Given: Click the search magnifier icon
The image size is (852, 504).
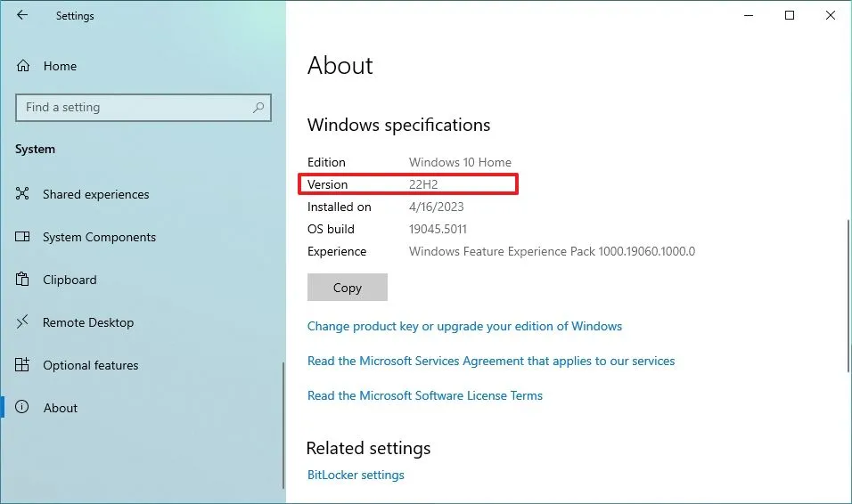Looking at the screenshot, I should [x=258, y=108].
